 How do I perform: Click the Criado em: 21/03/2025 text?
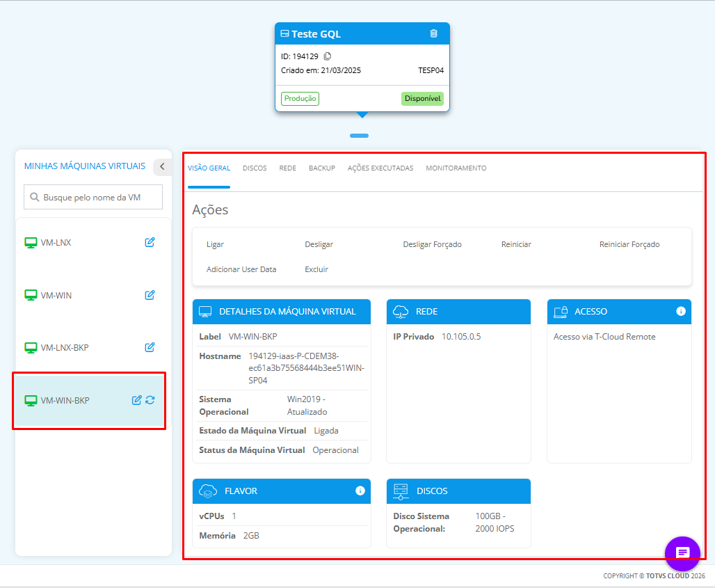(321, 70)
